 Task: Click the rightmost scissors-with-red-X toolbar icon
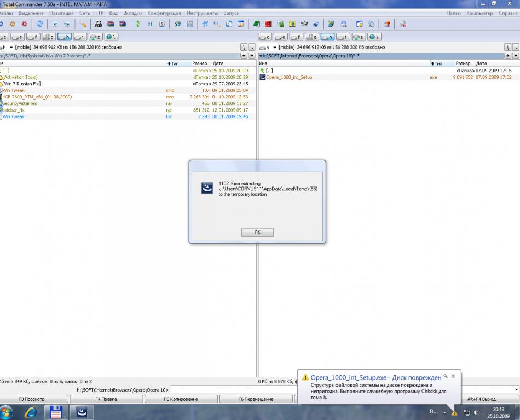pyautogui.click(x=403, y=24)
